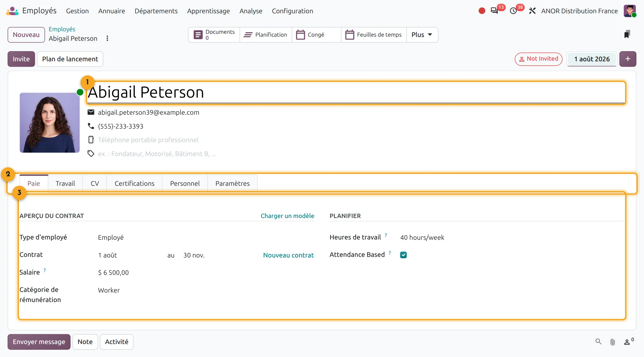Expand the Plus dropdown
Viewport: 644px width, 357px height.
pyautogui.click(x=422, y=35)
